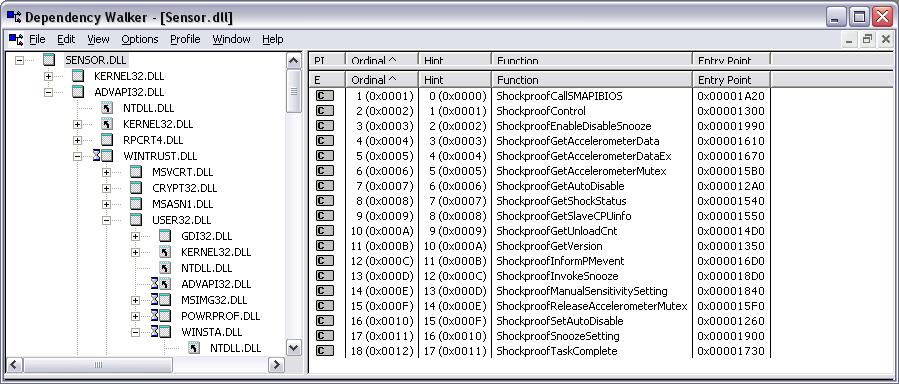Click the C icon next to ShockproofTaskComplete
Viewport: 899px width, 384px height.
tap(325, 351)
